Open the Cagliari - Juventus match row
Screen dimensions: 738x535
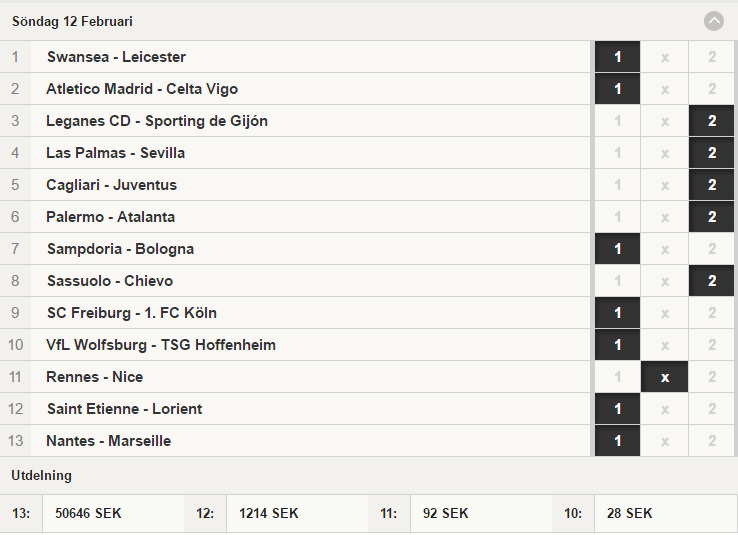click(295, 185)
